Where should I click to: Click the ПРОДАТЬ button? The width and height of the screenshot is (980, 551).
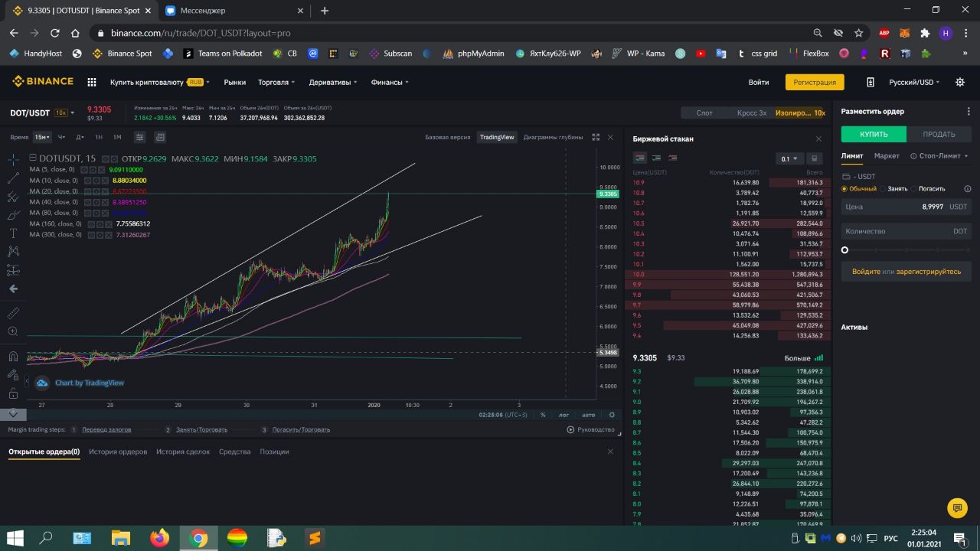(939, 134)
